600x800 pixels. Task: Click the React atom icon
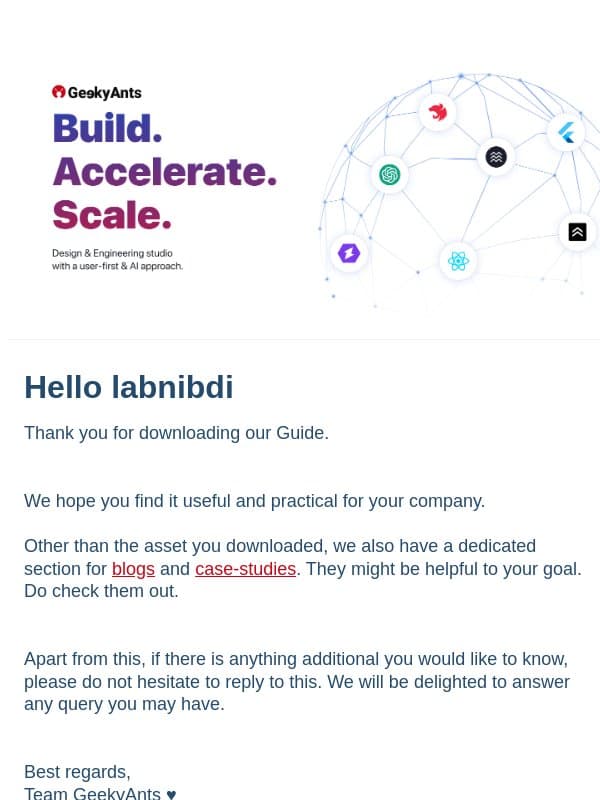click(458, 261)
